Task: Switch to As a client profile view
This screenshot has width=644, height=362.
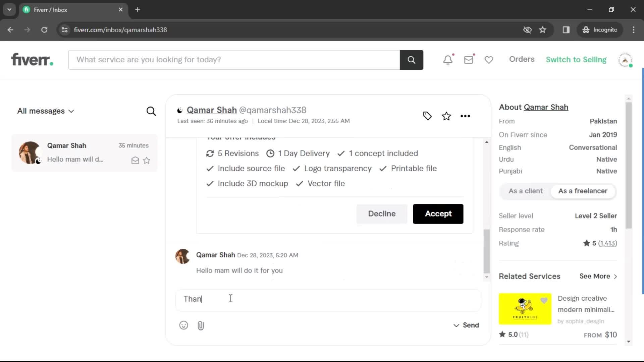Action: click(x=526, y=191)
